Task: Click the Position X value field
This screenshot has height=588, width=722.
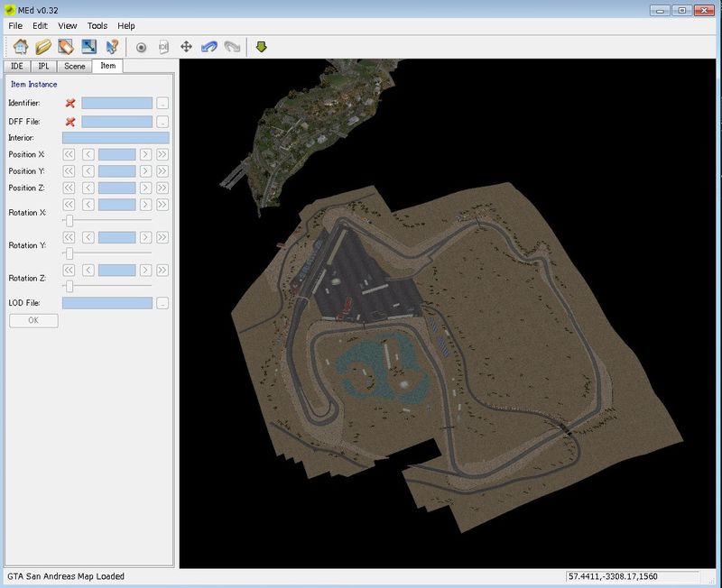Action: tap(117, 154)
